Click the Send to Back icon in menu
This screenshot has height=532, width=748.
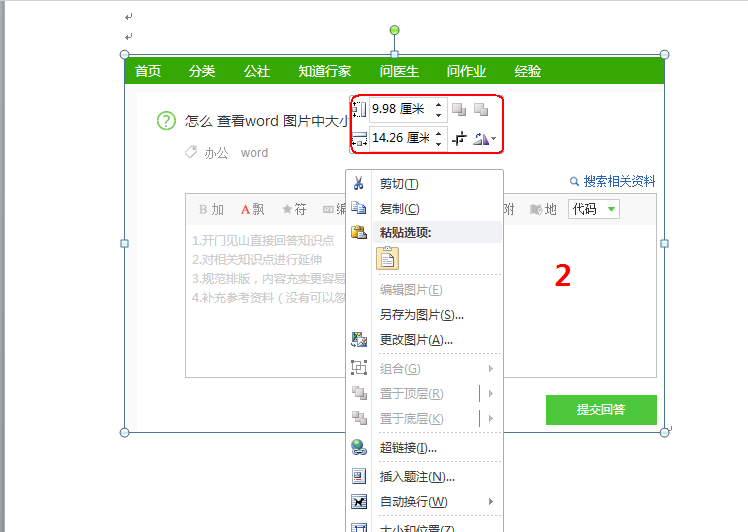pyautogui.click(x=359, y=418)
